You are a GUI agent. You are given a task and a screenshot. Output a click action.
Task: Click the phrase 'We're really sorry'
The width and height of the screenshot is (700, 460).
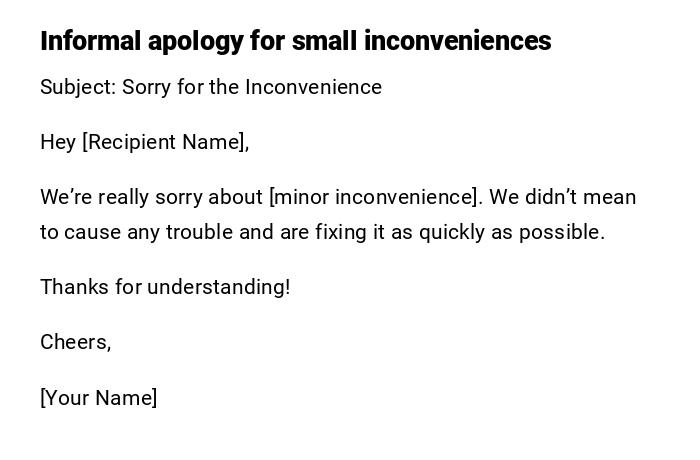121,197
